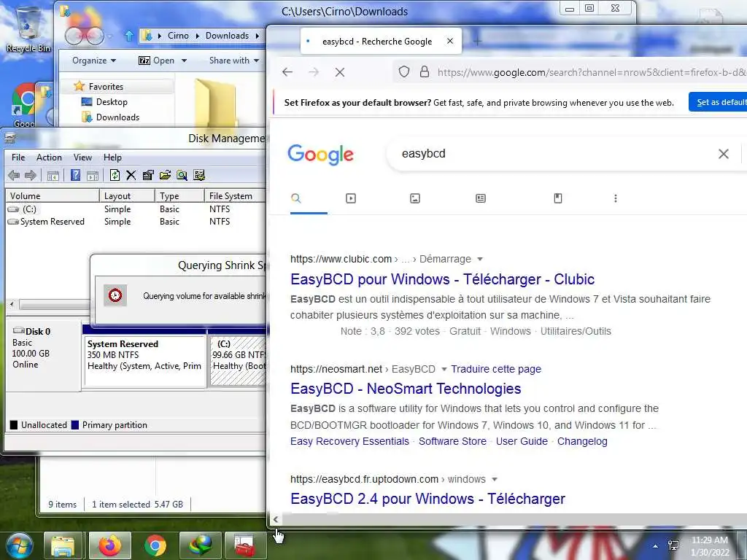
Task: Open Easy Recovery Essentials sitelink
Action: 349,441
